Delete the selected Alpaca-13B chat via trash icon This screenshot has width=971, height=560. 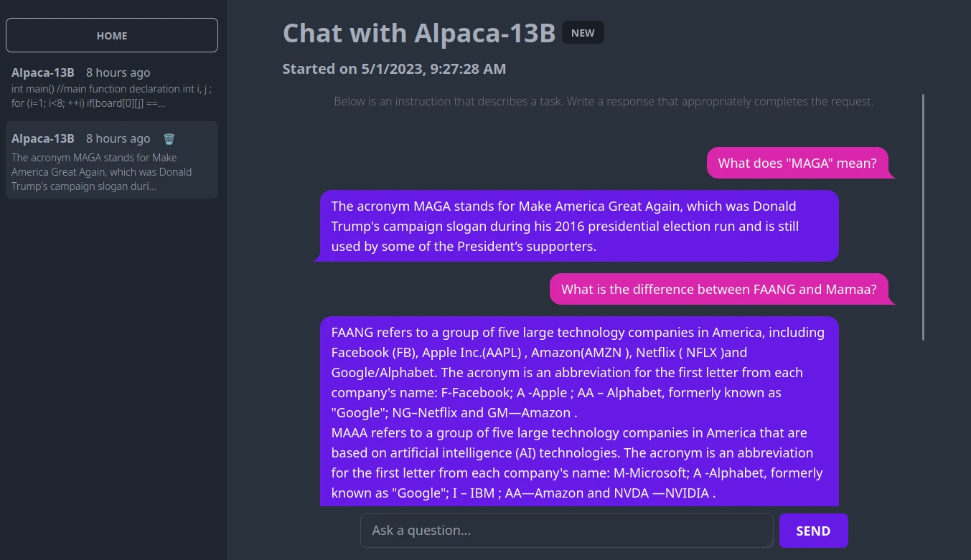coord(169,139)
